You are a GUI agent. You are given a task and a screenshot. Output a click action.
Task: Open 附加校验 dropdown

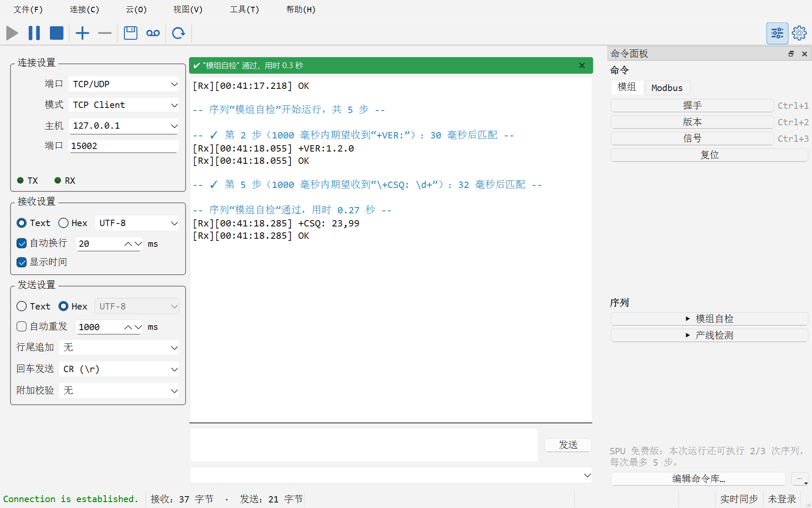coord(119,390)
